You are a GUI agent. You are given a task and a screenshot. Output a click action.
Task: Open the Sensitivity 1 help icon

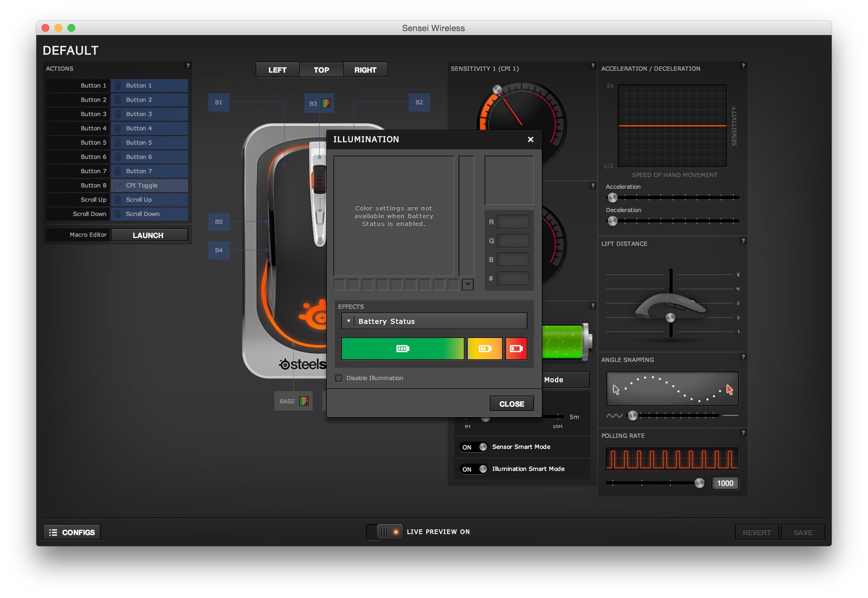tap(593, 66)
